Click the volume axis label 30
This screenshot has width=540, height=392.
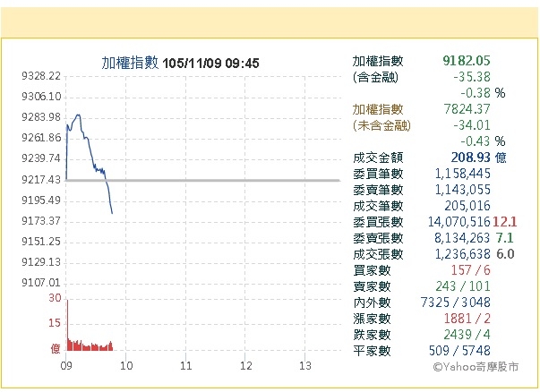click(x=55, y=298)
